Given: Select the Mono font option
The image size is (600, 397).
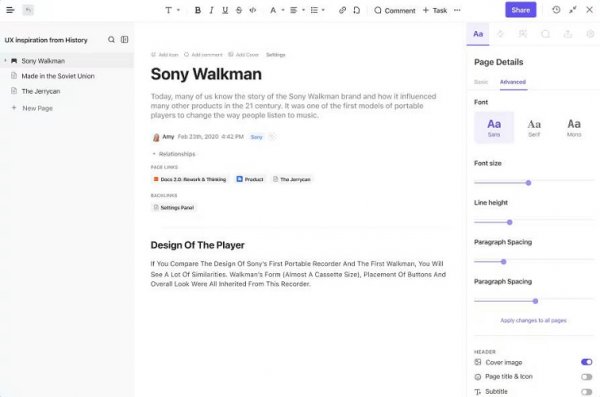Looking at the screenshot, I should coord(574,127).
